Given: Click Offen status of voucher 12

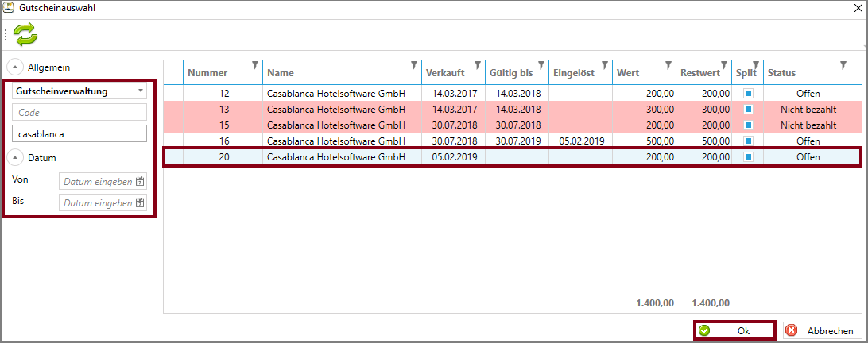Looking at the screenshot, I should [808, 94].
